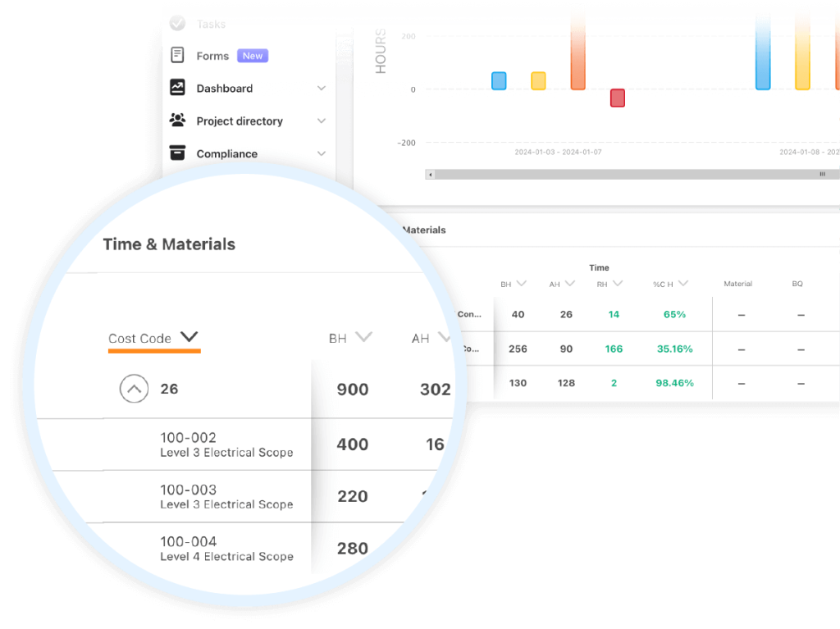The width and height of the screenshot is (840, 629).
Task: Click the Compliance archive box icon
Action: click(177, 153)
